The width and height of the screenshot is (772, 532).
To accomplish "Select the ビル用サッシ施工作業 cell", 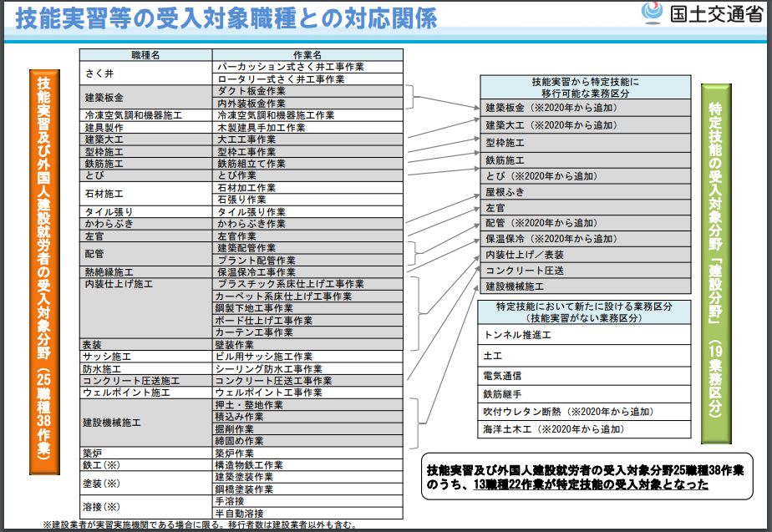I will pyautogui.click(x=307, y=357).
